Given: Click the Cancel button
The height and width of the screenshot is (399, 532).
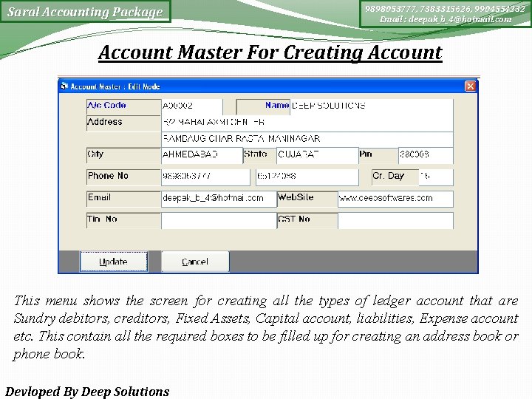Looking at the screenshot, I should [195, 262].
